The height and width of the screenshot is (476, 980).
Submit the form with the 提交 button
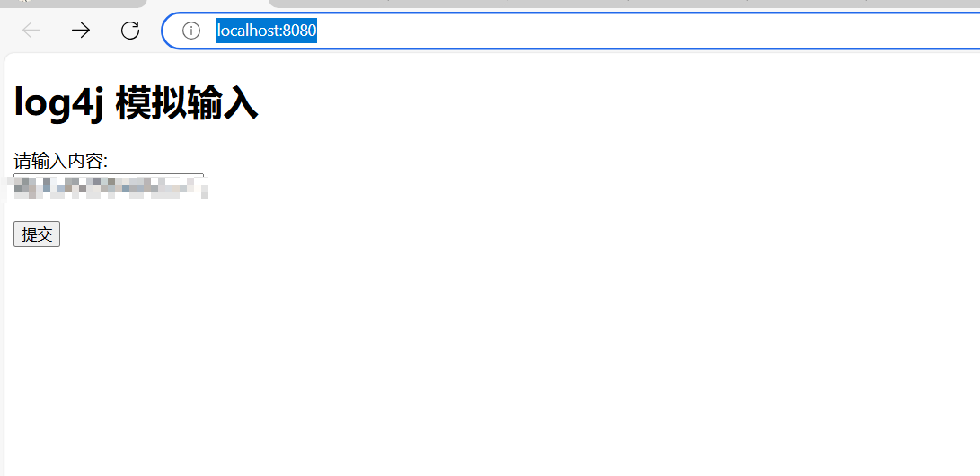[37, 234]
